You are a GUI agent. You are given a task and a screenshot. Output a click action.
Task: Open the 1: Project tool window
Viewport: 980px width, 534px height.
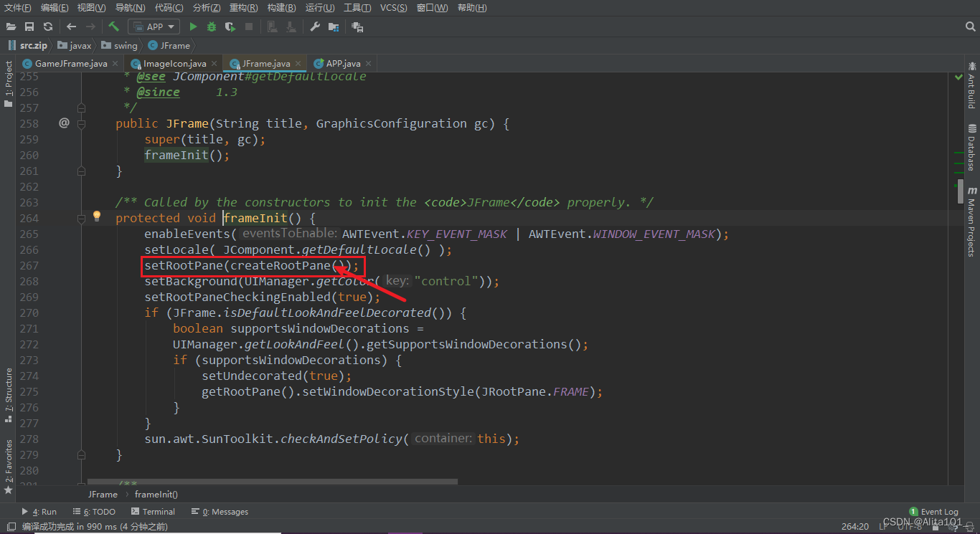[8, 83]
